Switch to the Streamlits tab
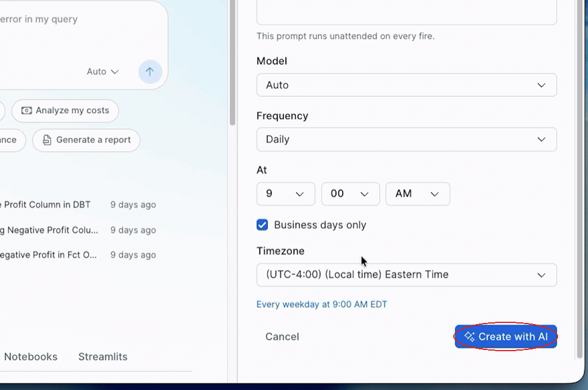The height and width of the screenshot is (390, 588). point(103,356)
